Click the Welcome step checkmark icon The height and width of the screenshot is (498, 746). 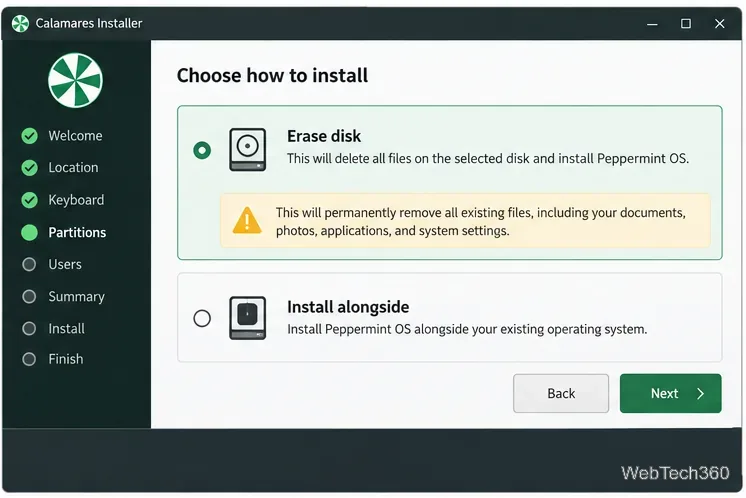[29, 136]
